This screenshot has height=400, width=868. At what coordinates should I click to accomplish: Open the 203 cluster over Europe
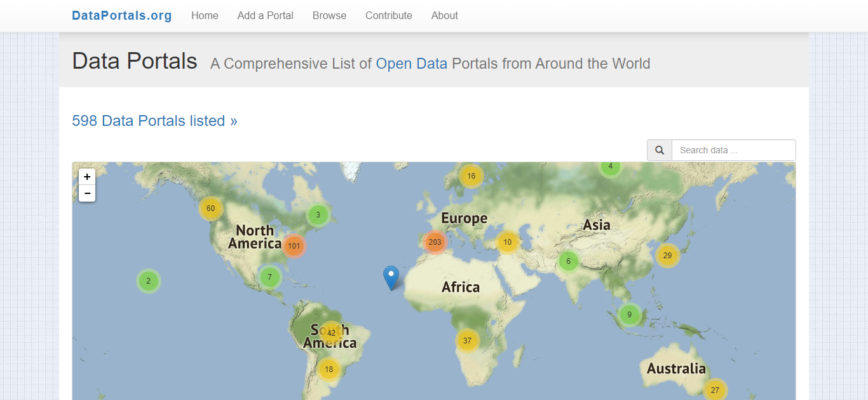coord(435,242)
